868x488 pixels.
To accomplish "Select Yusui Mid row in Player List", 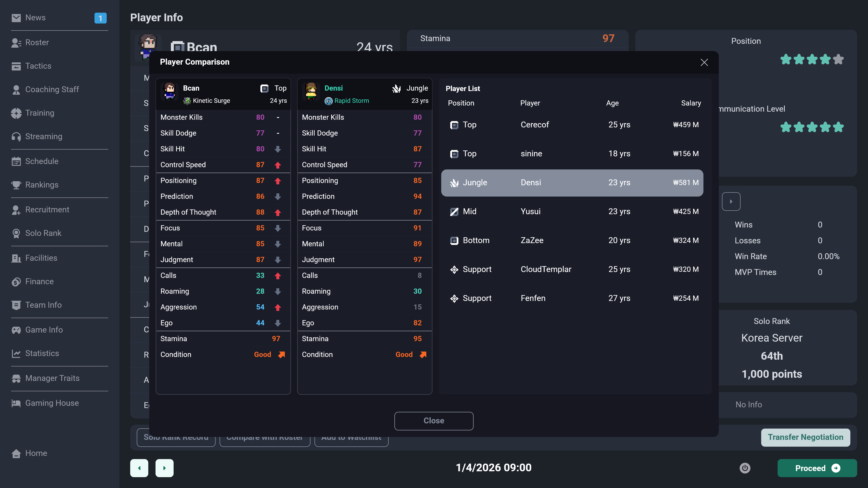I will coord(572,211).
